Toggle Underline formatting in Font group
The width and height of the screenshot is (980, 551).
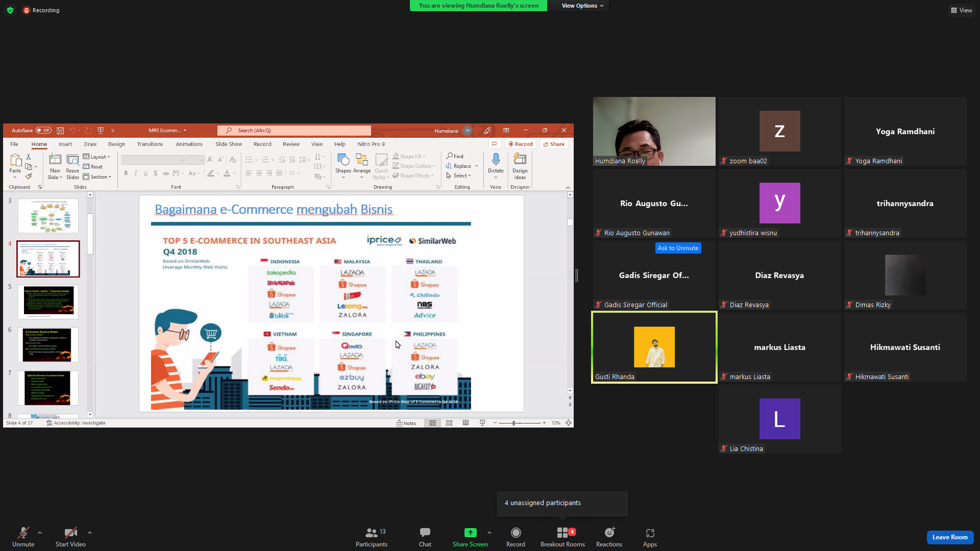[x=145, y=173]
